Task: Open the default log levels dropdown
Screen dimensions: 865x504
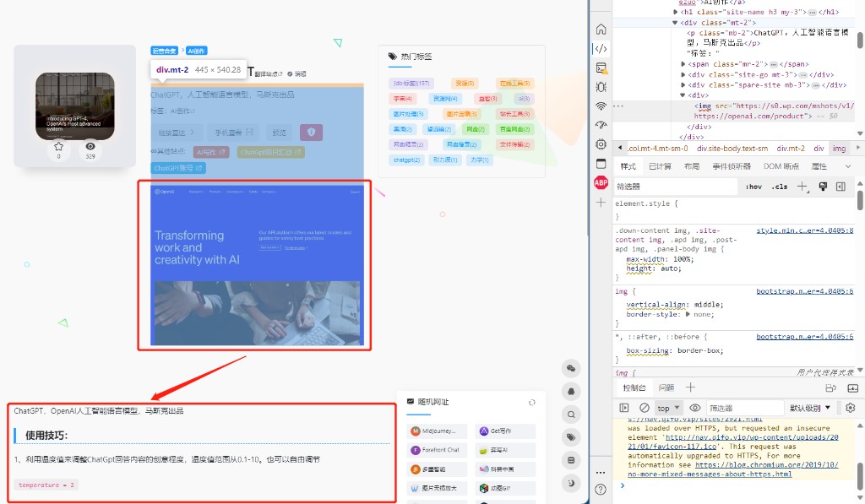Action: point(810,408)
